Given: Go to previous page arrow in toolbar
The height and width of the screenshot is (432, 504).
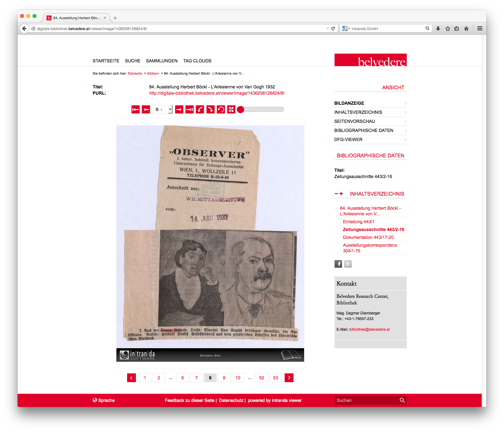Looking at the screenshot, I should coord(146,109).
